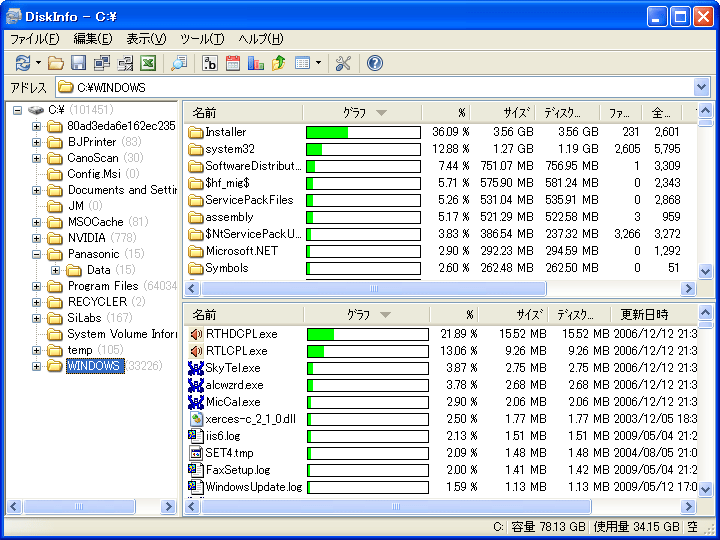Select the Config.Msi folder in tree

[94, 174]
